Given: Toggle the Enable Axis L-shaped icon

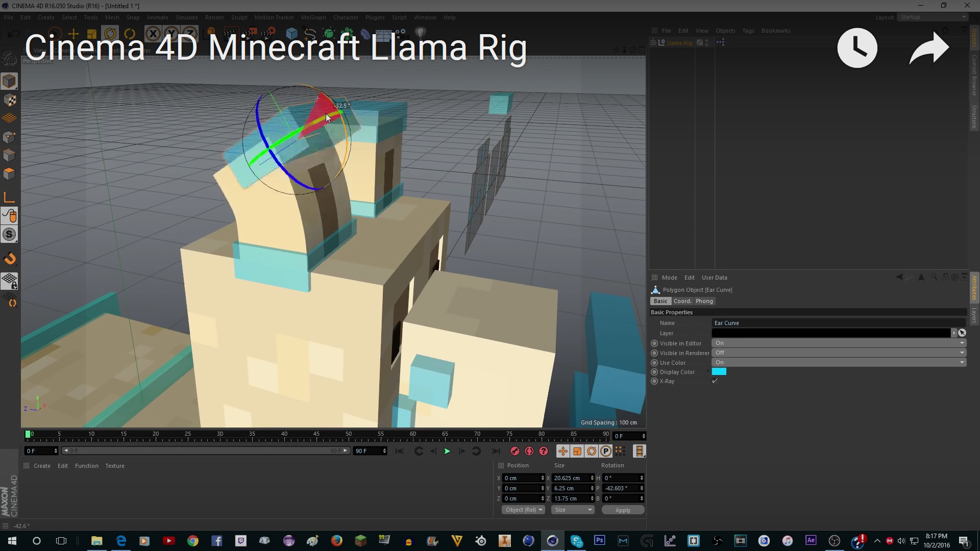Looking at the screenshot, I should (9, 198).
